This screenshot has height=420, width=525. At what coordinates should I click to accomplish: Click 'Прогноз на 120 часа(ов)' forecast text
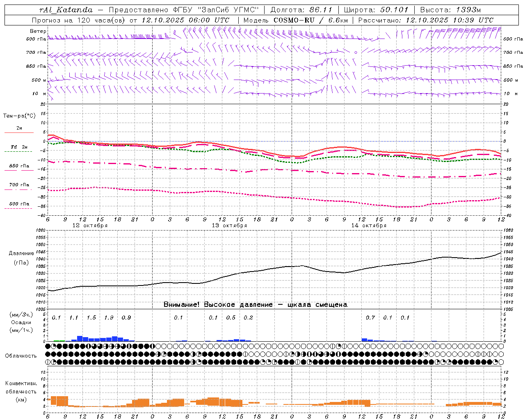(x=79, y=20)
